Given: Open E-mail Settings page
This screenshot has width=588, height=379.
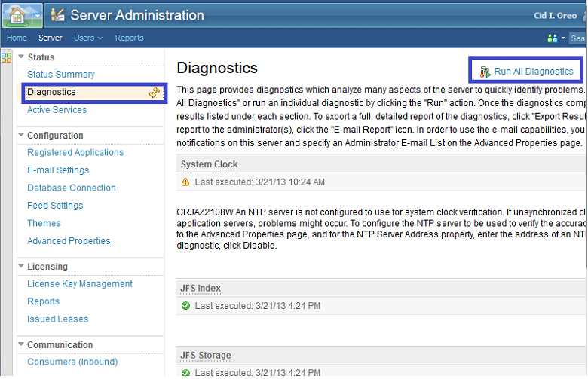Looking at the screenshot, I should pos(58,170).
